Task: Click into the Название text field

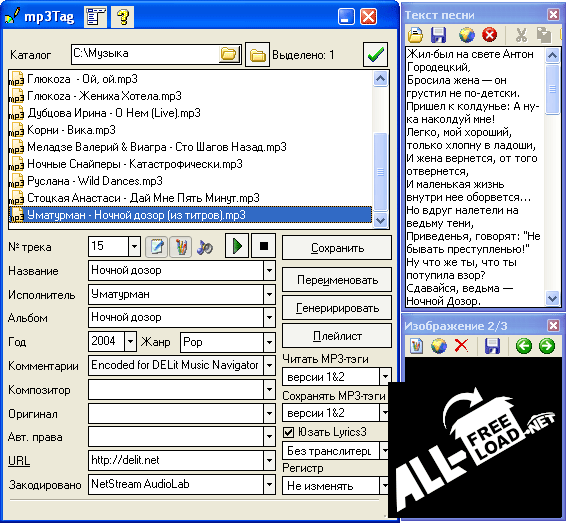Action: tap(176, 270)
